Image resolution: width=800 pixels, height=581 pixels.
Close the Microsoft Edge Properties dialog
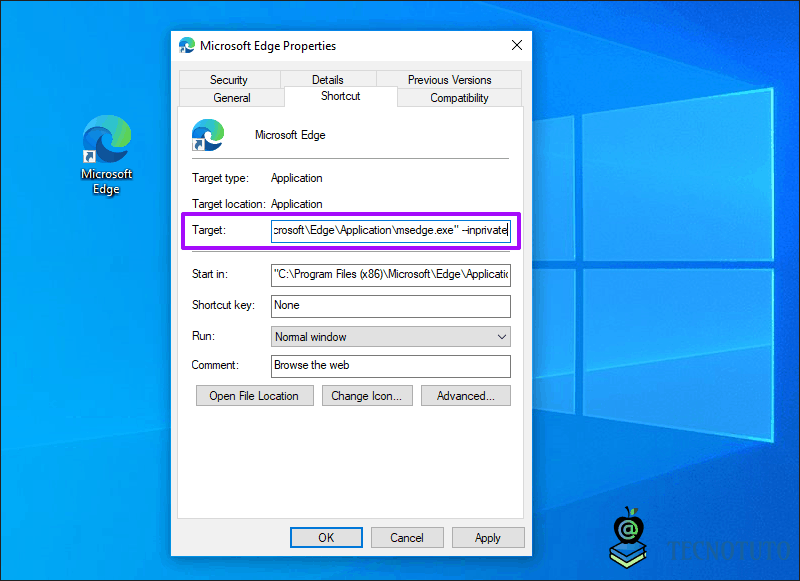tap(517, 45)
